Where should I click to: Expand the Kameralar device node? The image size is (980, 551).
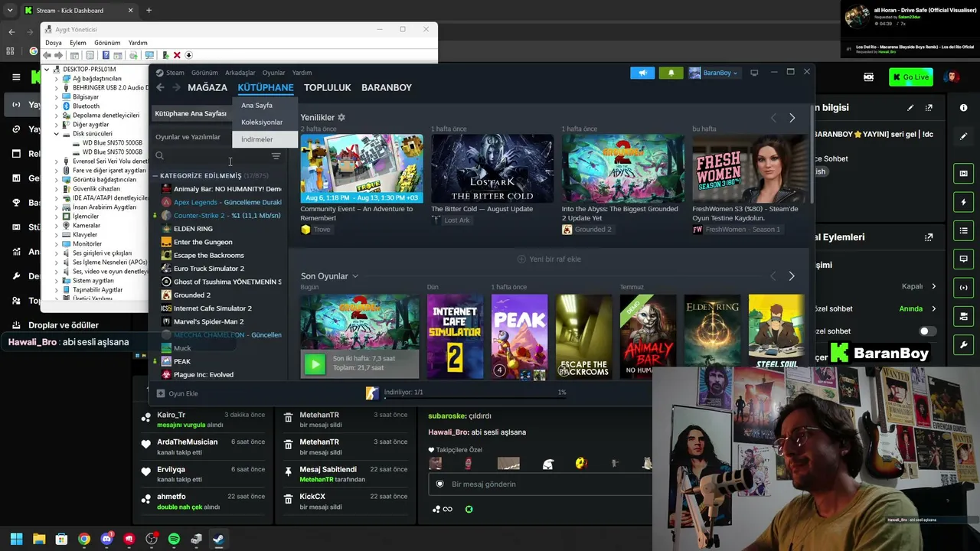56,226
